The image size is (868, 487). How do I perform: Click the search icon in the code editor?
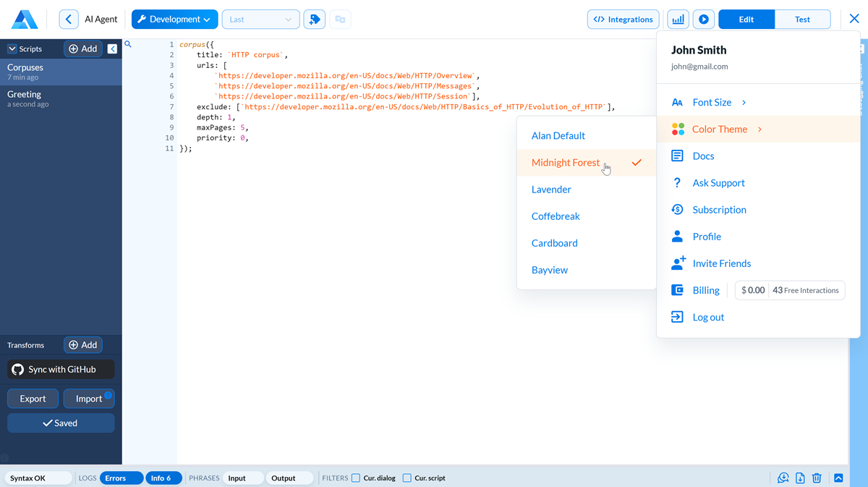click(x=128, y=45)
